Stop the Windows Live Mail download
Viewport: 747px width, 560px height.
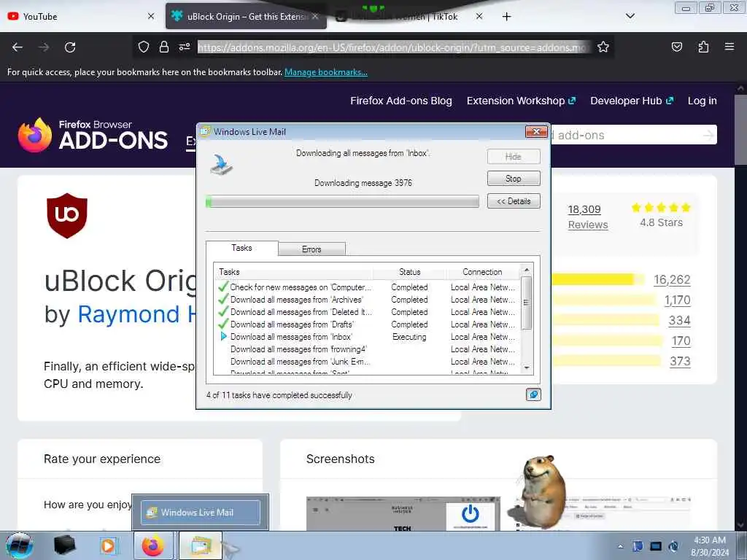tap(513, 179)
